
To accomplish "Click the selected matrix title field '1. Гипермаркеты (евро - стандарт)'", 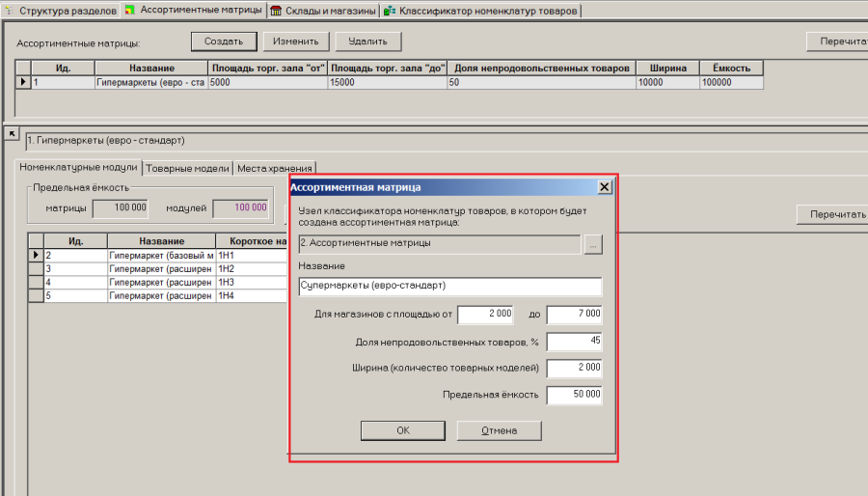I will coord(447,141).
